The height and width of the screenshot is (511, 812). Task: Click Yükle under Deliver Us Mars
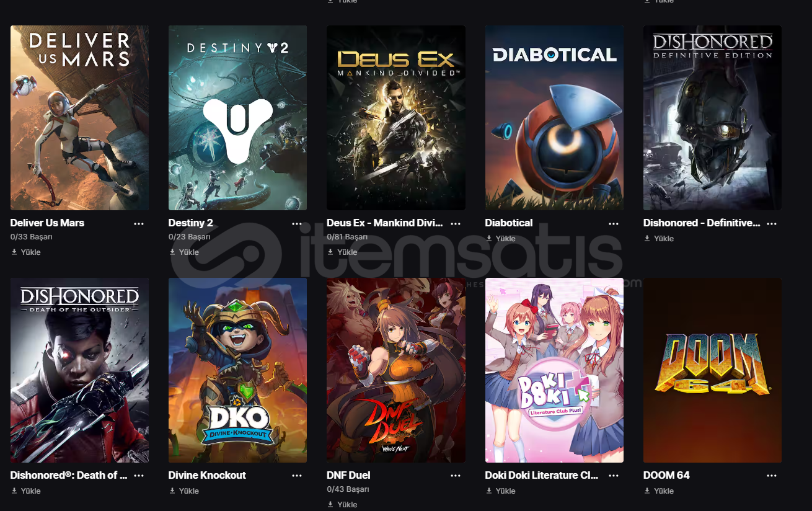pos(26,252)
